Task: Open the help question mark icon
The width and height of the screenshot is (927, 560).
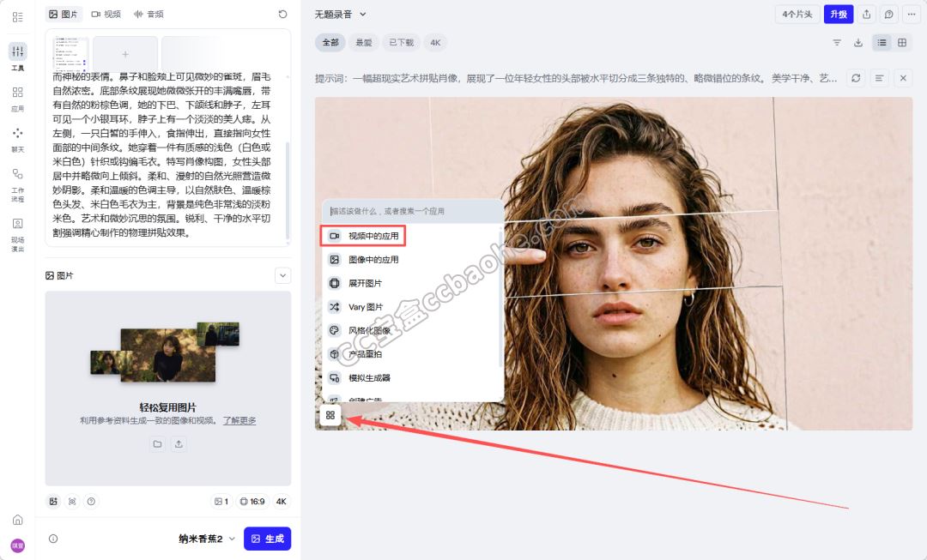Action: click(x=91, y=502)
